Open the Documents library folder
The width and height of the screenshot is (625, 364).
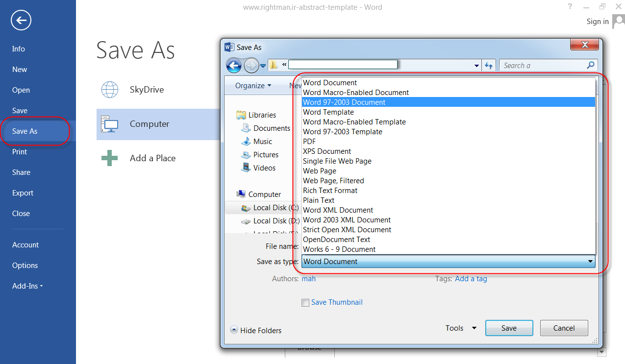(x=272, y=128)
